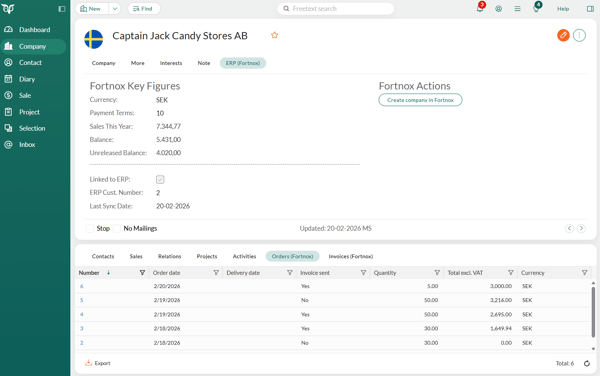Check the No Mailings checkbox
Image resolution: width=600 pixels, height=376 pixels.
pyautogui.click(x=117, y=228)
